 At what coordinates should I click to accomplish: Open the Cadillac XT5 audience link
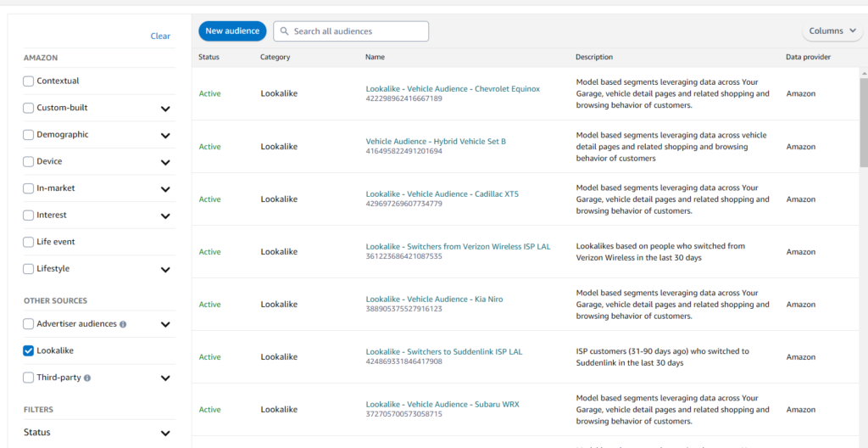[x=442, y=194]
